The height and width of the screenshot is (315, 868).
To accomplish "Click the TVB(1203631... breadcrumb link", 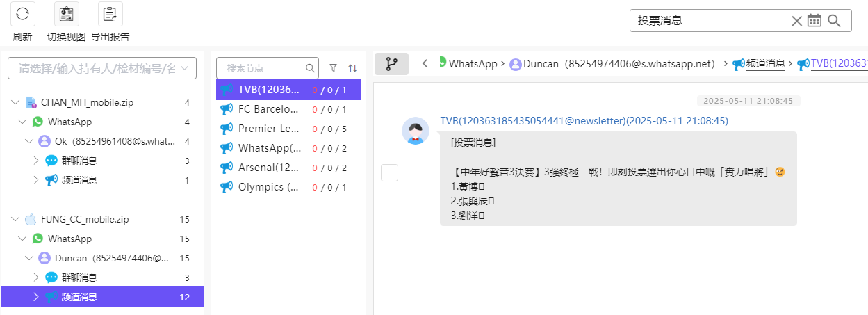I will [839, 64].
